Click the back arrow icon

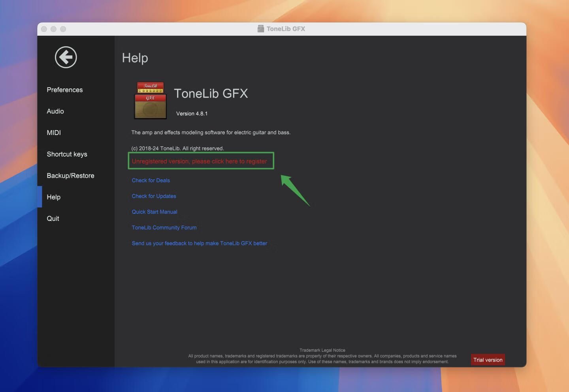(x=66, y=57)
